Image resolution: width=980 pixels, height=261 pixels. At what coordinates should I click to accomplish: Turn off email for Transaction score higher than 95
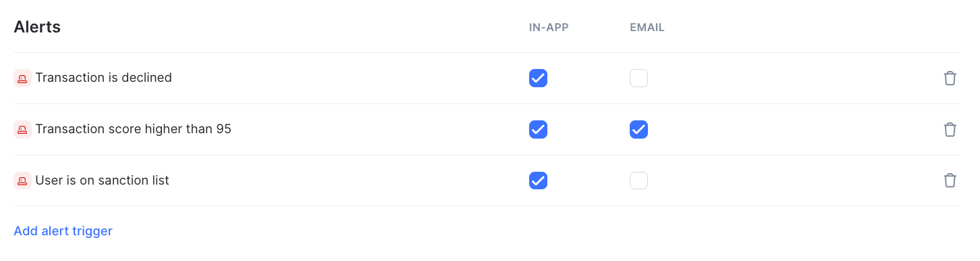click(638, 129)
